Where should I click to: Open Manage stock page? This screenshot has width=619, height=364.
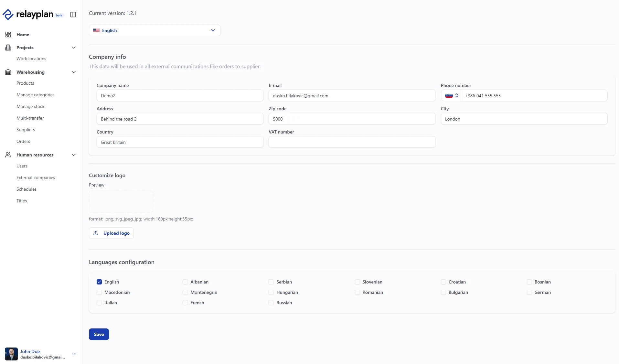[x=30, y=106]
